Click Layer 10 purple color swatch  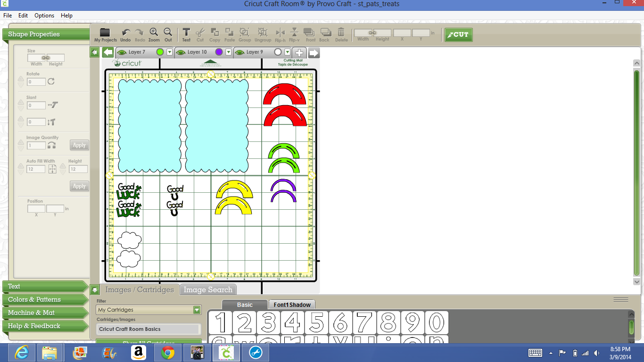[x=219, y=52]
